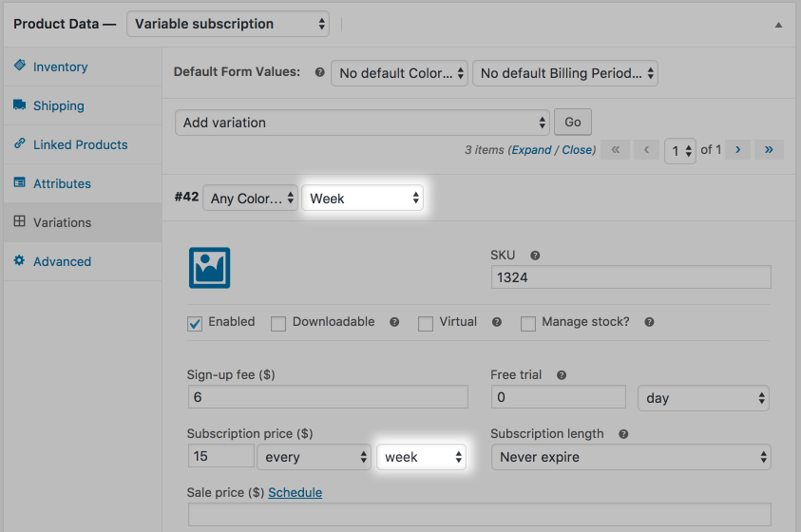Check the Downloadable checkbox
This screenshot has width=801, height=532.
click(x=278, y=324)
